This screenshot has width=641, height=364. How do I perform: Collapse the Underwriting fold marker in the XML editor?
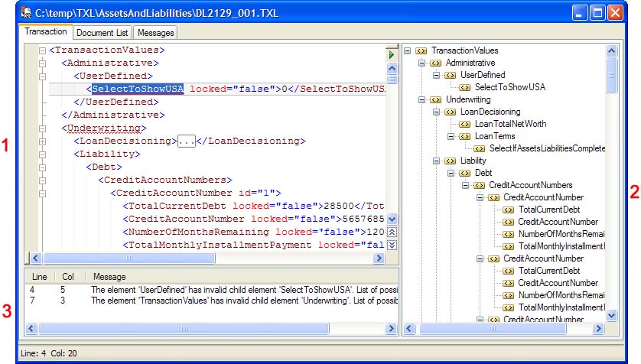[42, 128]
